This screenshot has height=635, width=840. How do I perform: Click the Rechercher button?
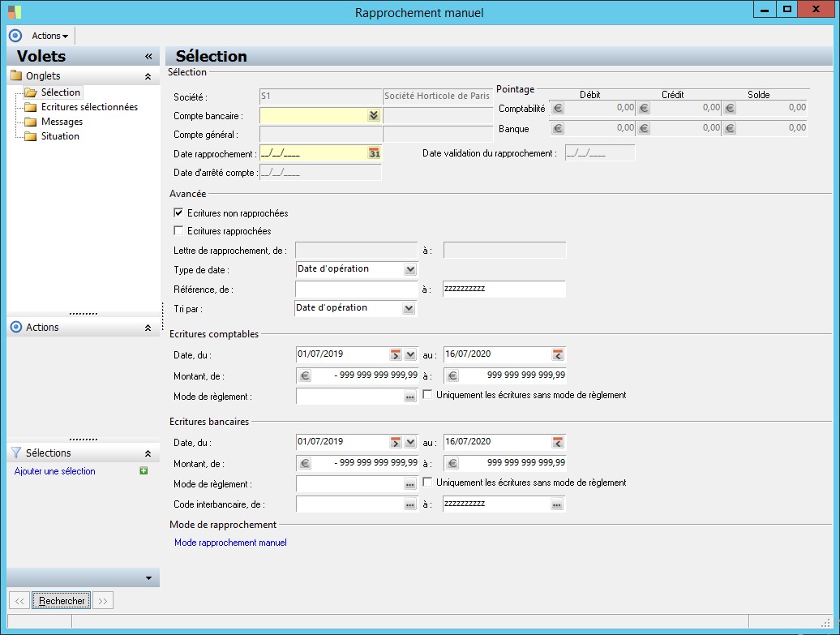(x=62, y=601)
